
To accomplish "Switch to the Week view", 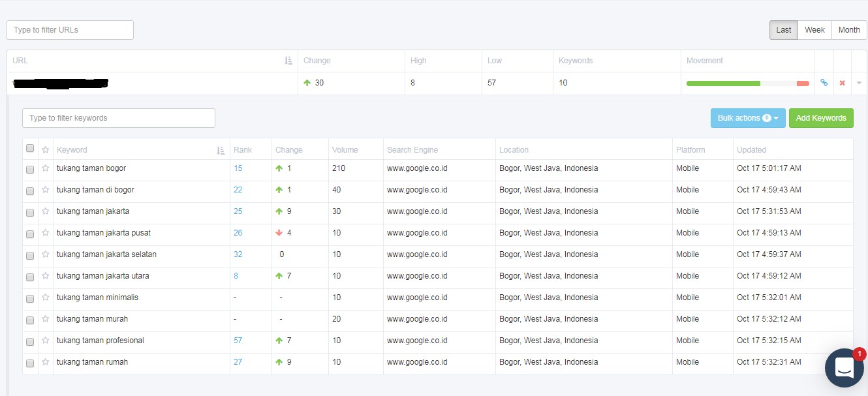I will (x=814, y=30).
